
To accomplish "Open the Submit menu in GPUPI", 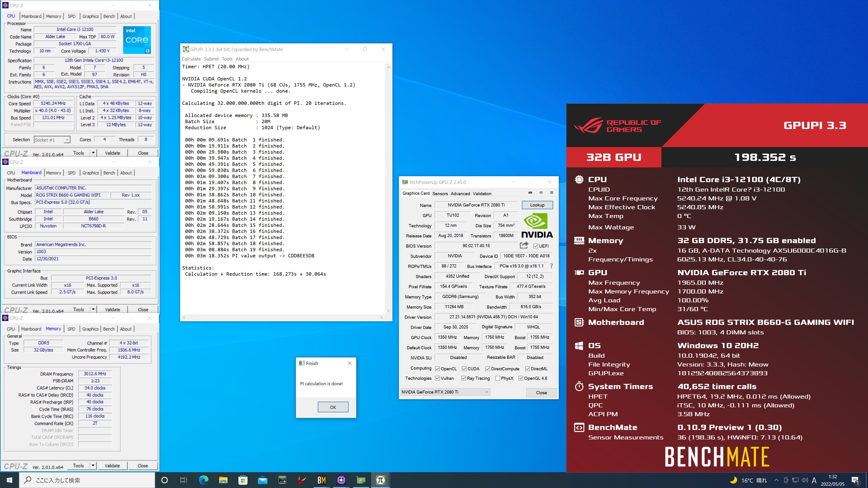I will tap(211, 59).
